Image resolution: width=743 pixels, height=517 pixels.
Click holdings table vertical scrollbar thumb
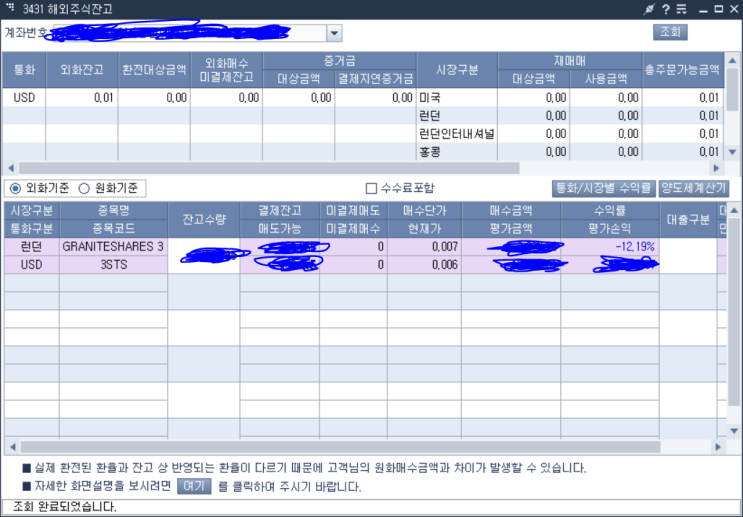pos(734,310)
